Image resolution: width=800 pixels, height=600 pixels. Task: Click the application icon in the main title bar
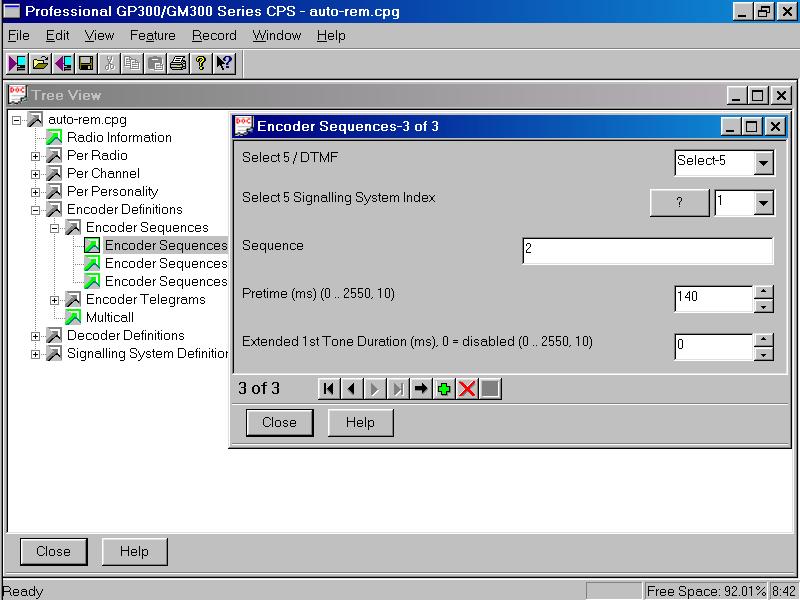tap(12, 11)
